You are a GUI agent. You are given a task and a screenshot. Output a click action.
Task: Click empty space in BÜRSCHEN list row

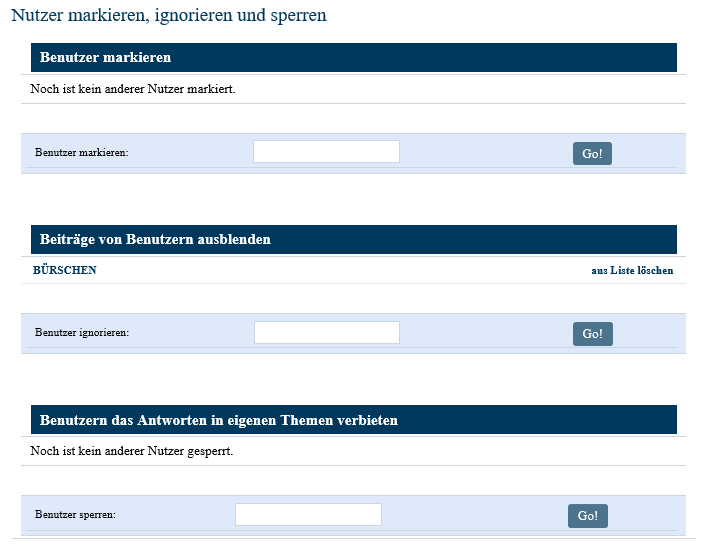(x=340, y=270)
